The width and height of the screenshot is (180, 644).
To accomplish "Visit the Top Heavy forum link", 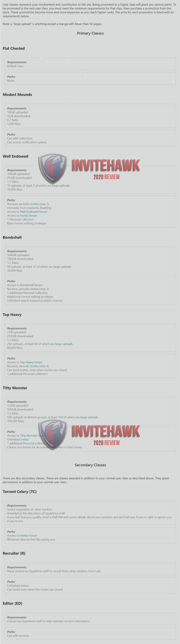I will pyautogui.click(x=31, y=362).
